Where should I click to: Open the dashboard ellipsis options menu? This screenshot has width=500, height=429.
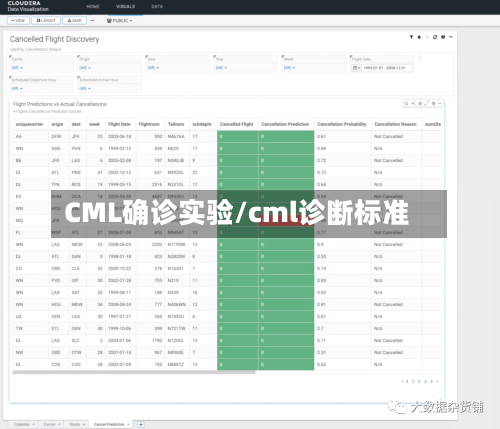451,37
